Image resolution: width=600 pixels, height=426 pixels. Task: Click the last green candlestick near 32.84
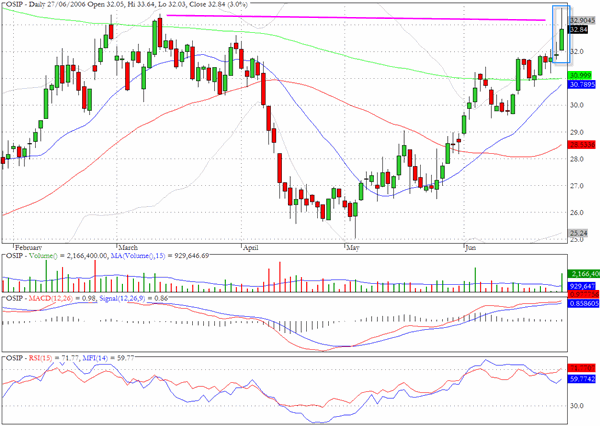(562, 39)
